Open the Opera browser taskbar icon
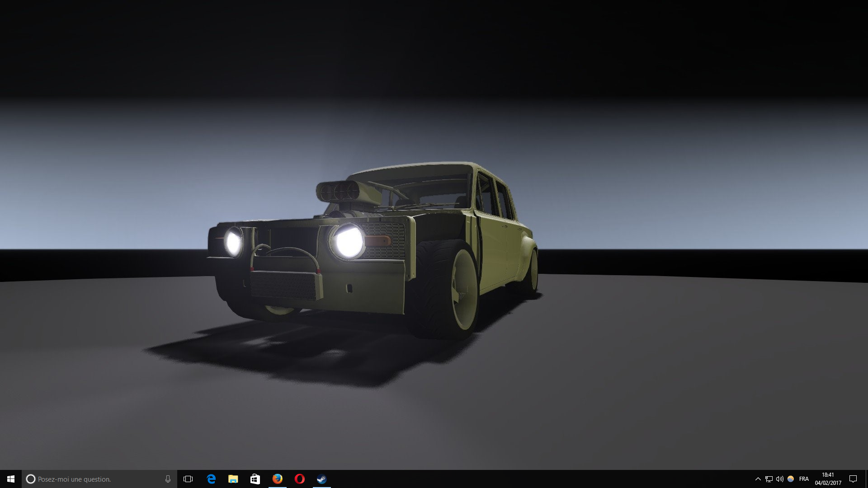Screen dimensions: 868x488 pos(299,479)
